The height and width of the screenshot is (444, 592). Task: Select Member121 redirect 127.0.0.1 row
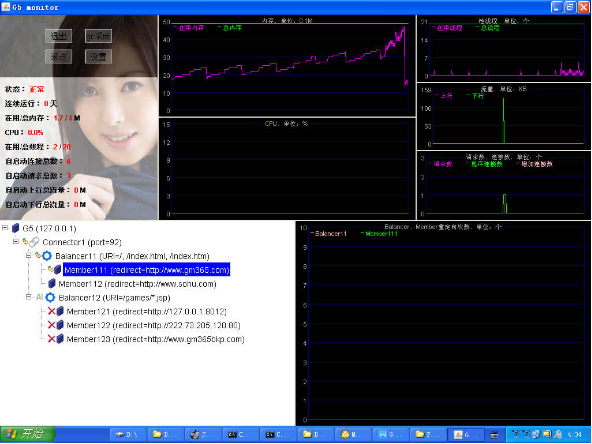tap(146, 311)
